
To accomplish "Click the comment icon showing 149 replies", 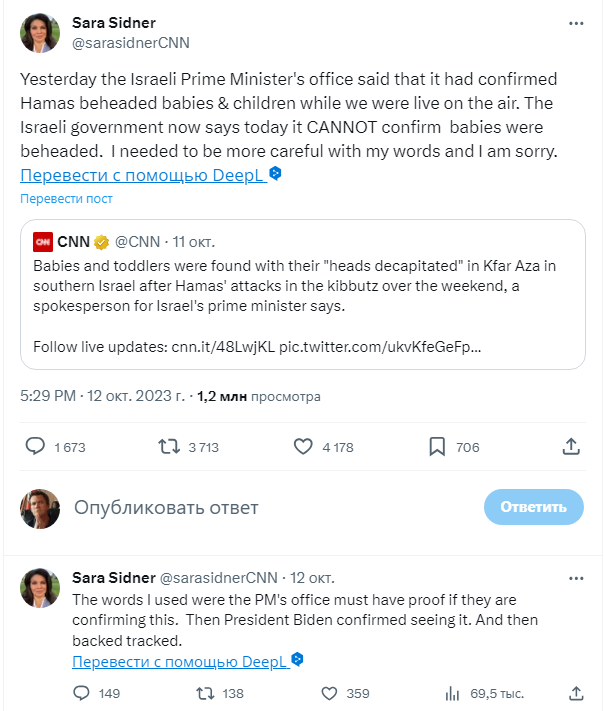I will [x=82, y=693].
